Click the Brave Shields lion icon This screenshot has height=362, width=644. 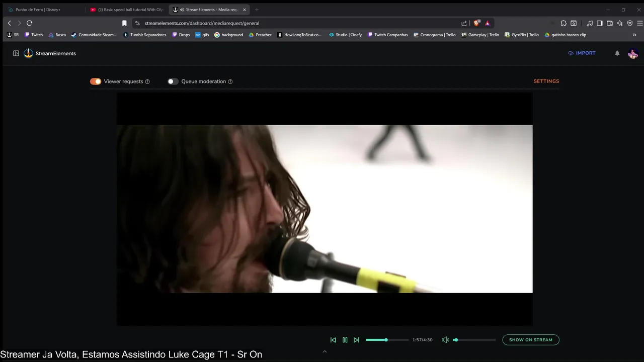[x=477, y=23]
